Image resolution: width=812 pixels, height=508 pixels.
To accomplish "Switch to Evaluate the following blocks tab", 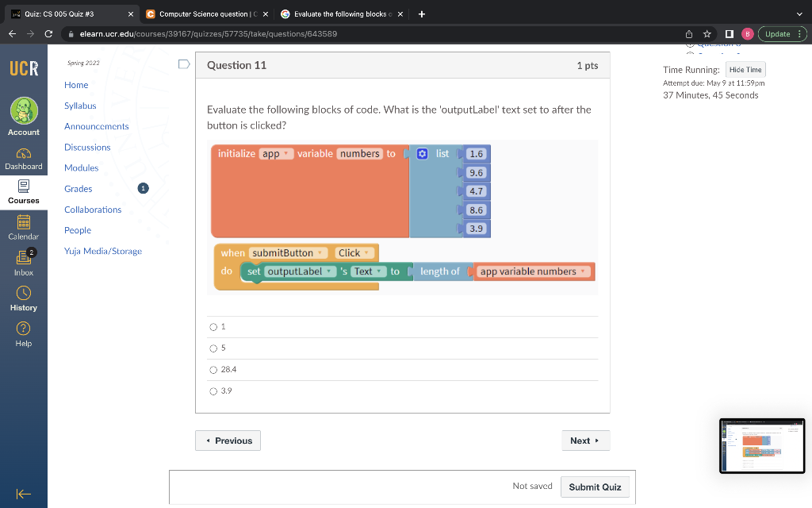I will pyautogui.click(x=342, y=14).
